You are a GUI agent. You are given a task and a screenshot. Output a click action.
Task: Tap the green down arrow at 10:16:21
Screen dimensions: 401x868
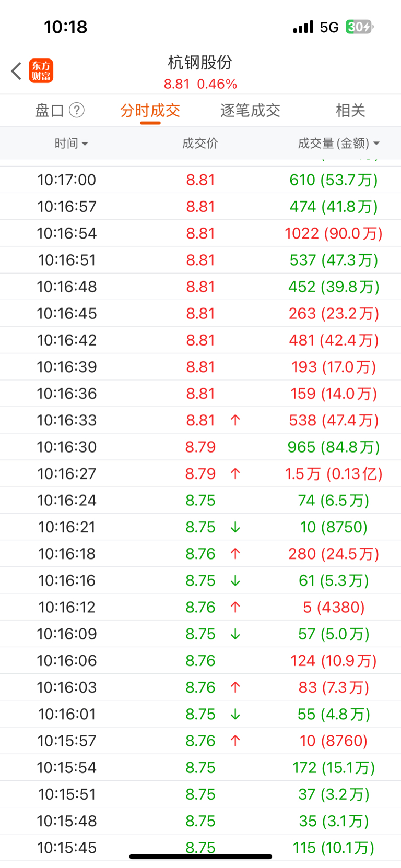click(235, 527)
